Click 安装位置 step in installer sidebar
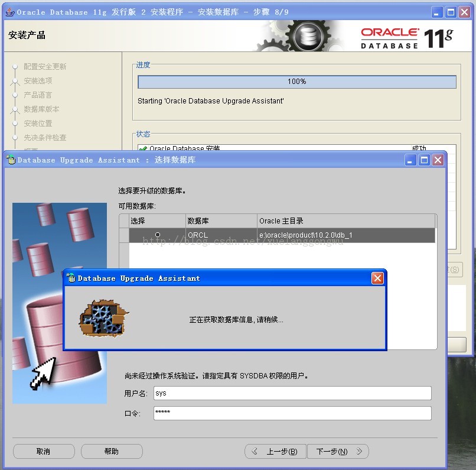Viewport: 476px width, 470px height. pos(38,124)
